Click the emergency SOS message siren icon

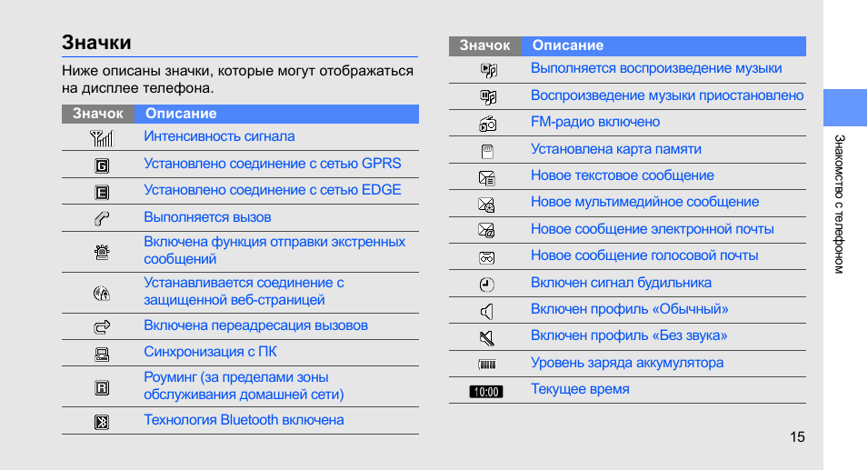(102, 253)
